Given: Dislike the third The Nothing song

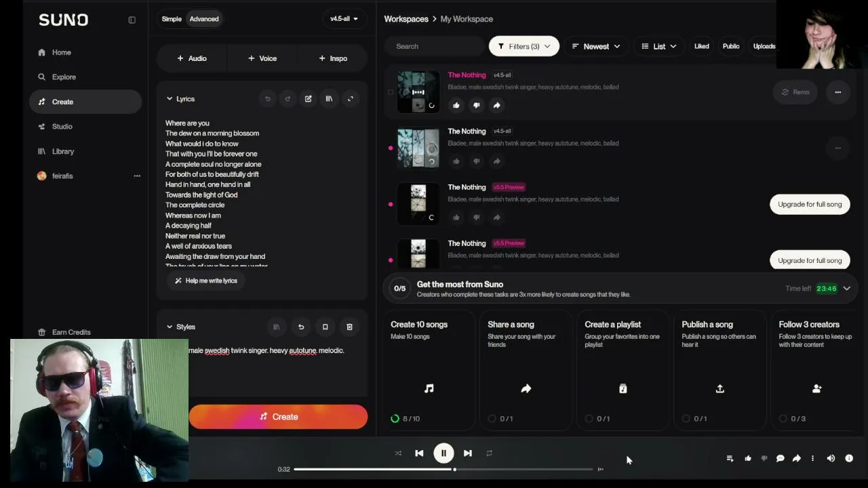Looking at the screenshot, I should tap(476, 218).
